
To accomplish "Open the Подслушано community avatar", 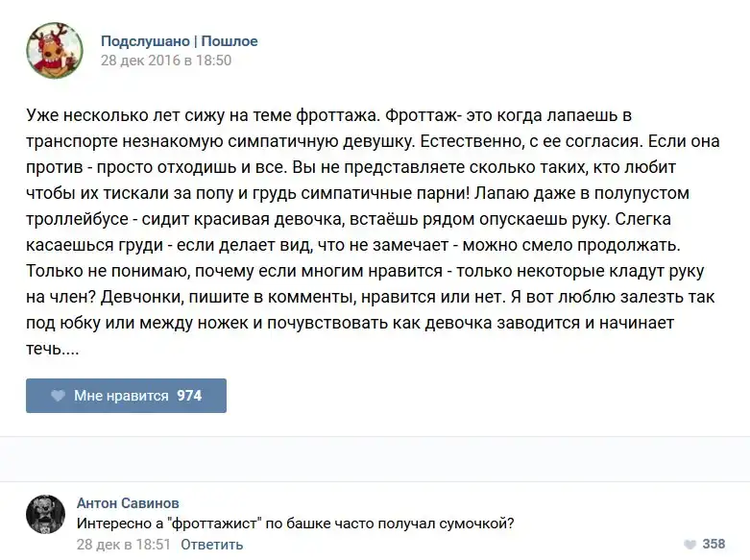I will (55, 50).
